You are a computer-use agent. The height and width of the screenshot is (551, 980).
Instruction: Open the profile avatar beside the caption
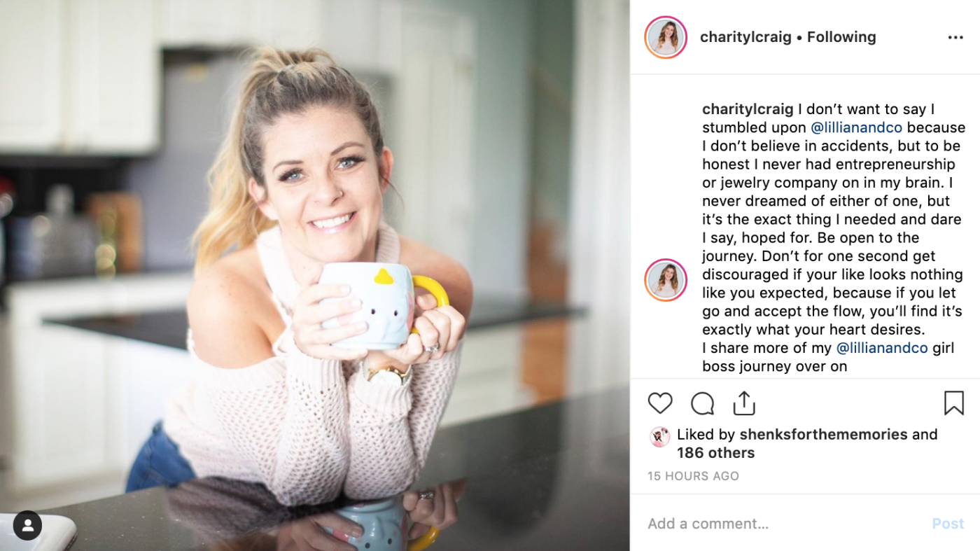pos(666,280)
